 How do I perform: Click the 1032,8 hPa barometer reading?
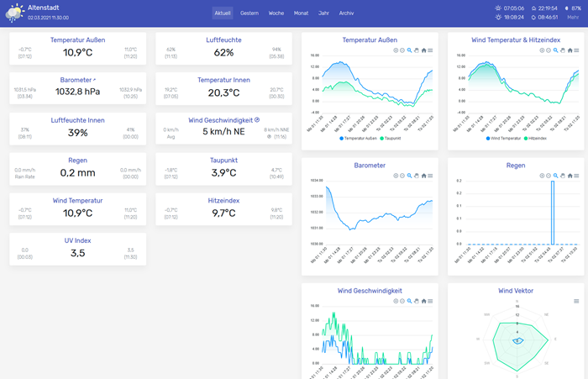click(77, 92)
